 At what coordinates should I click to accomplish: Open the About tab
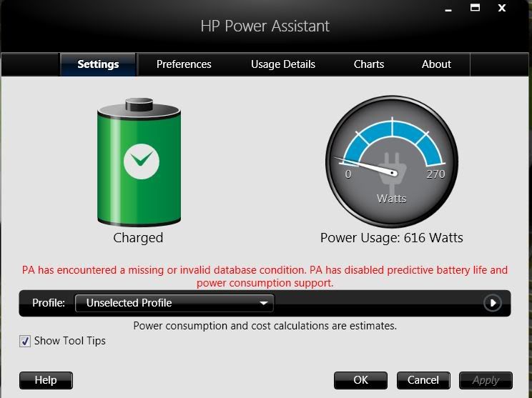tap(436, 64)
